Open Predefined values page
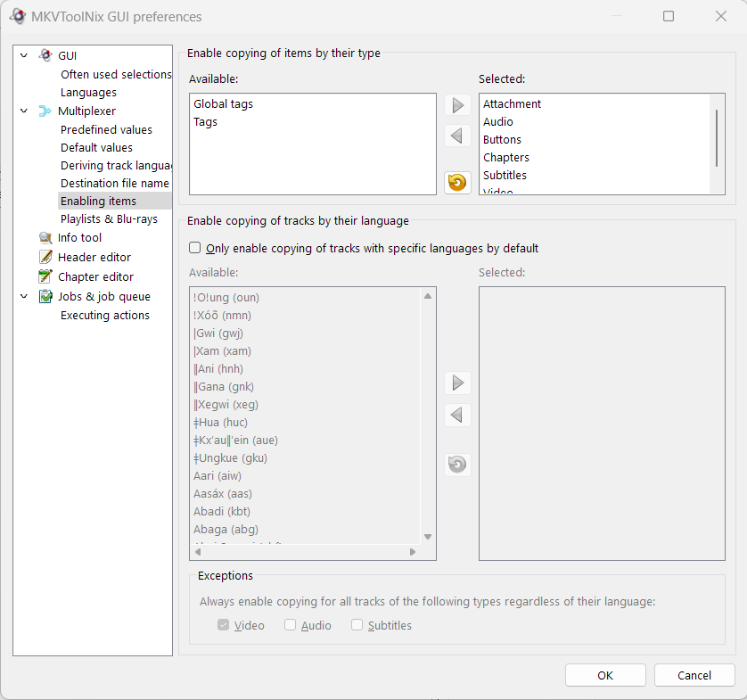This screenshot has width=747, height=700. (x=106, y=129)
